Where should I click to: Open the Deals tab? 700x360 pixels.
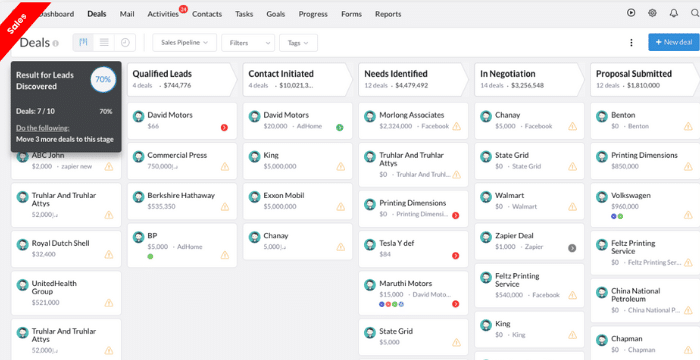[x=97, y=14]
